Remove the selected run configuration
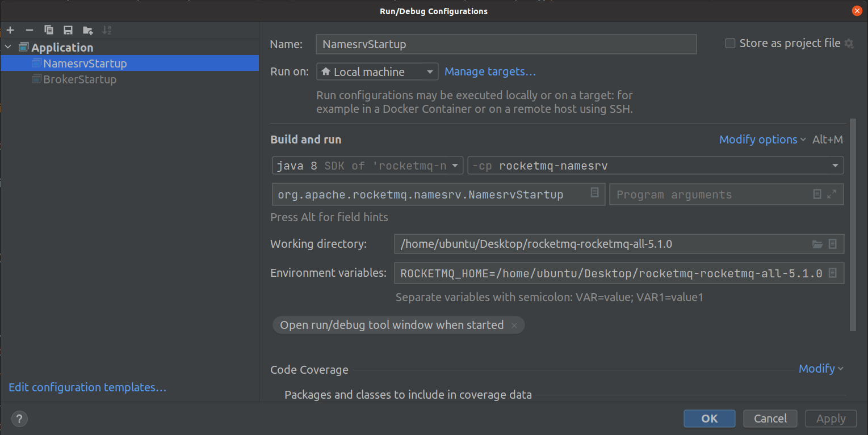Image resolution: width=868 pixels, height=435 pixels. [30, 29]
